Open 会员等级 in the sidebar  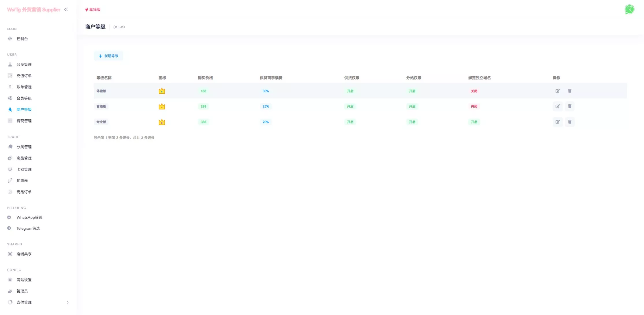point(24,98)
